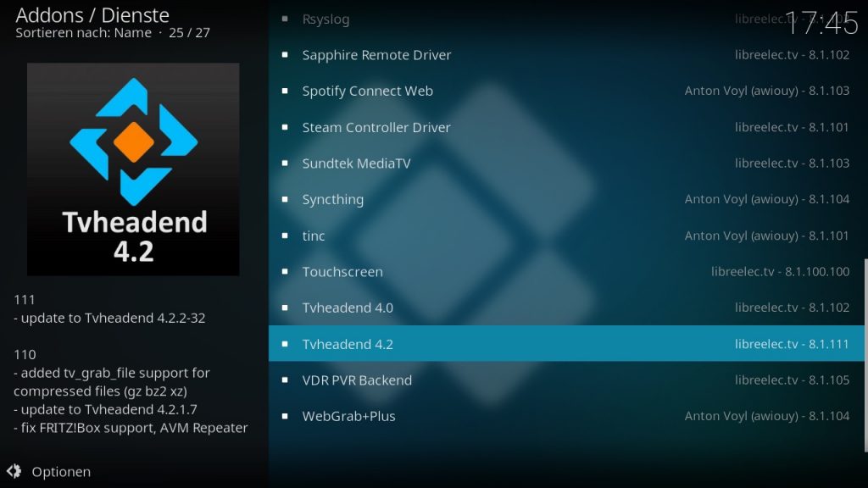Click bullet icon beside WebGrab+Plus
The height and width of the screenshot is (488, 868).
click(285, 416)
